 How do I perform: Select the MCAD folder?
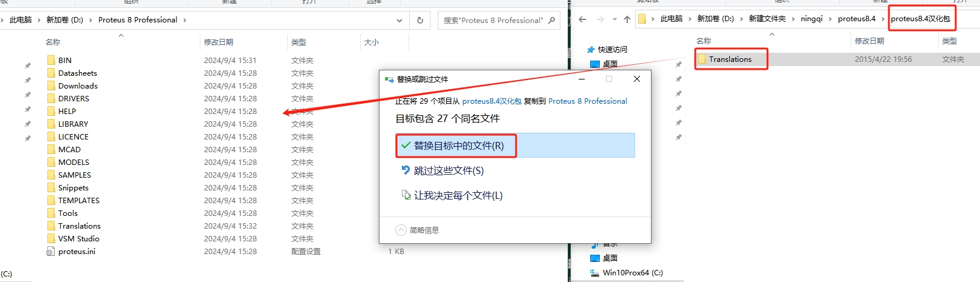[69, 149]
